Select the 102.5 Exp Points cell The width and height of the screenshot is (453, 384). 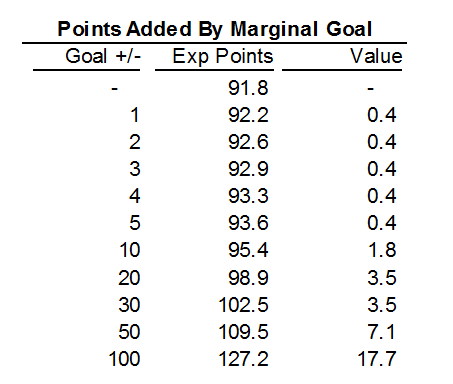click(x=243, y=305)
